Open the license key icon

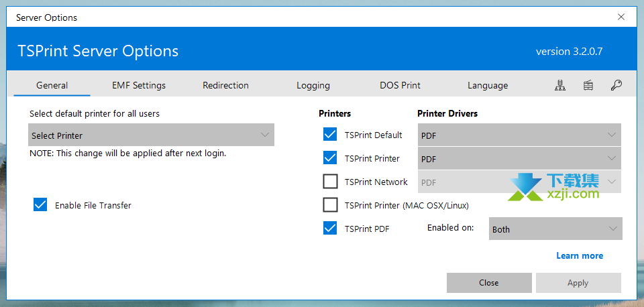(616, 85)
